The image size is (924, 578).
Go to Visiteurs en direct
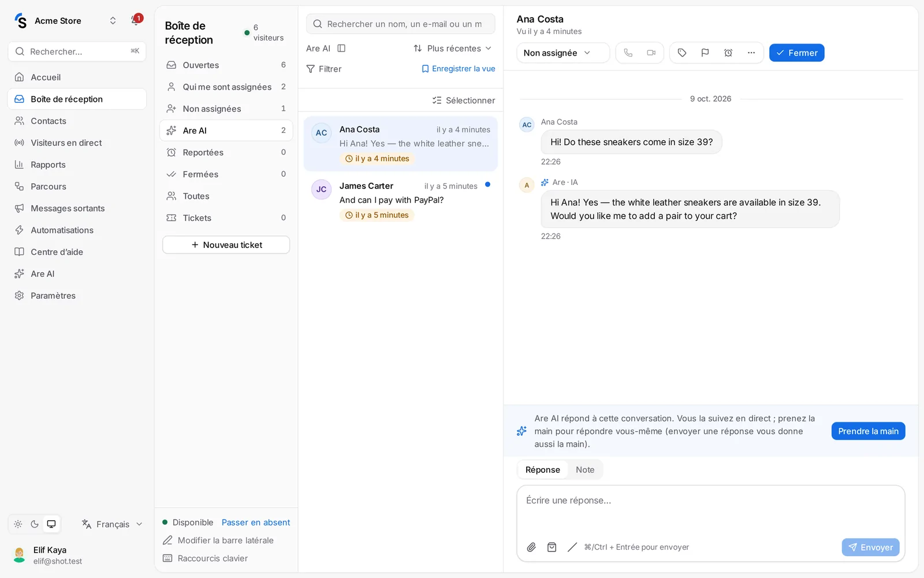77,143
